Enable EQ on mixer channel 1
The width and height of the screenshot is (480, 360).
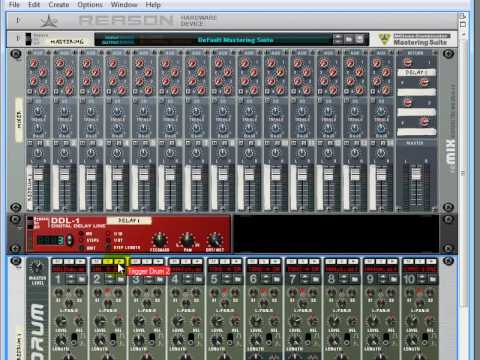click(30, 100)
